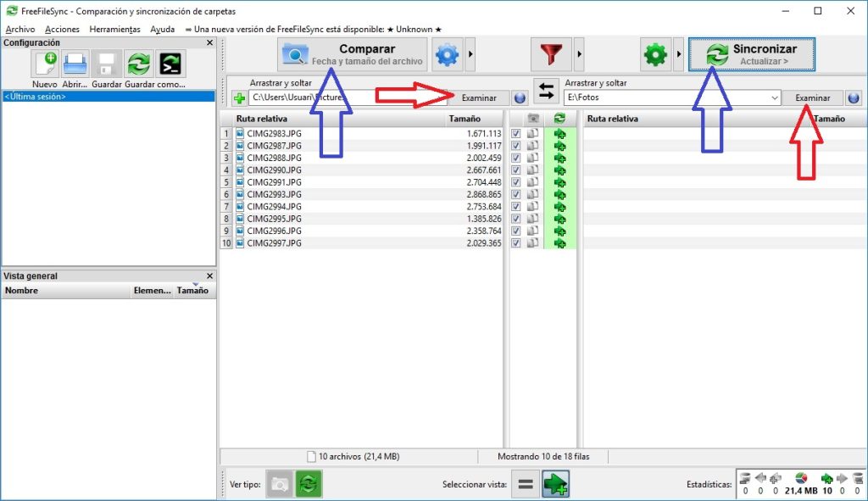868x501 pixels.
Task: Uncheck the CIMG2990.JPG row checkbox
Action: point(516,170)
